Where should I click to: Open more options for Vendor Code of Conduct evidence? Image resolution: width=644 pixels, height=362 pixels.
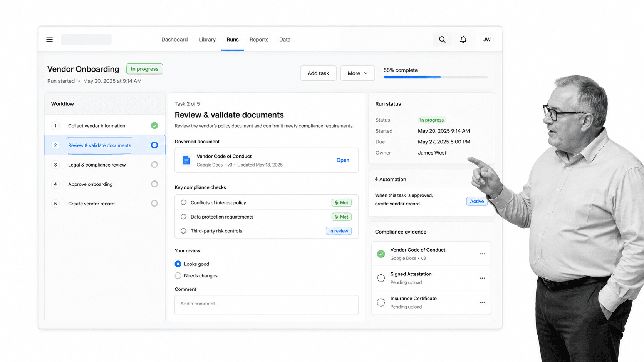pos(482,254)
